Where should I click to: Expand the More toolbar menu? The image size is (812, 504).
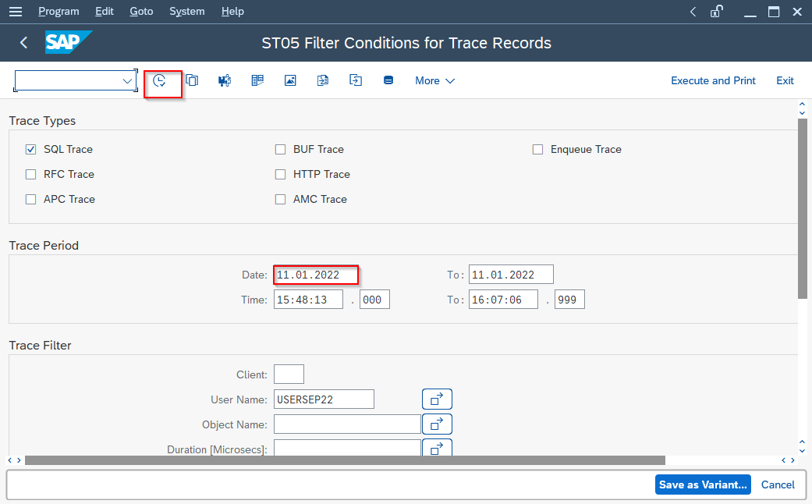click(434, 81)
